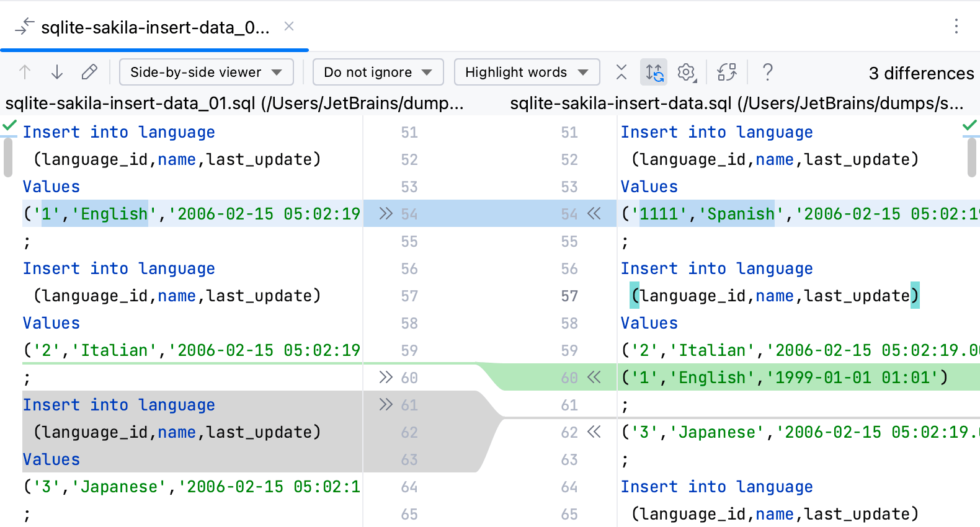
Task: Click the swap sides icon
Action: (x=727, y=73)
